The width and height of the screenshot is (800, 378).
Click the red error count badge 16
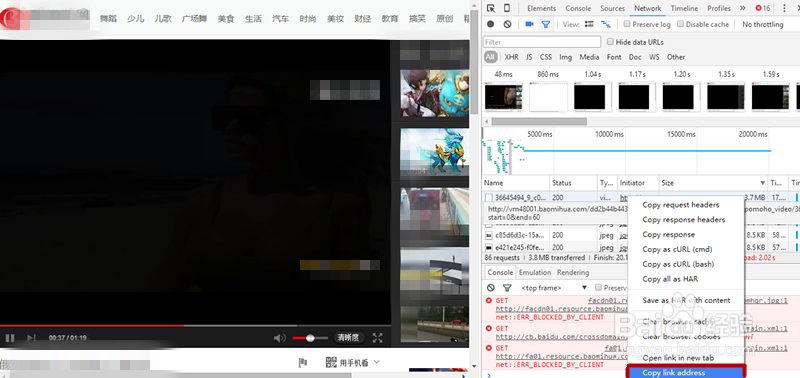[763, 8]
